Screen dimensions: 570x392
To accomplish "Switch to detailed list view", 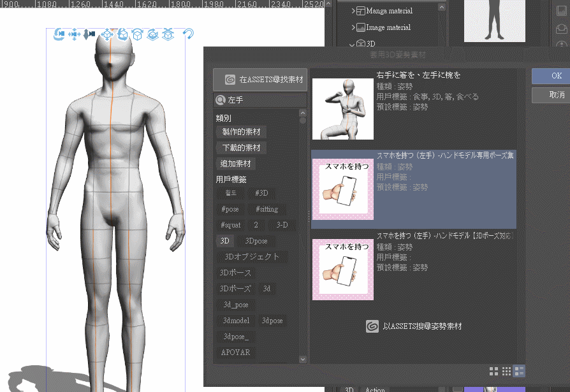I will coord(519,371).
